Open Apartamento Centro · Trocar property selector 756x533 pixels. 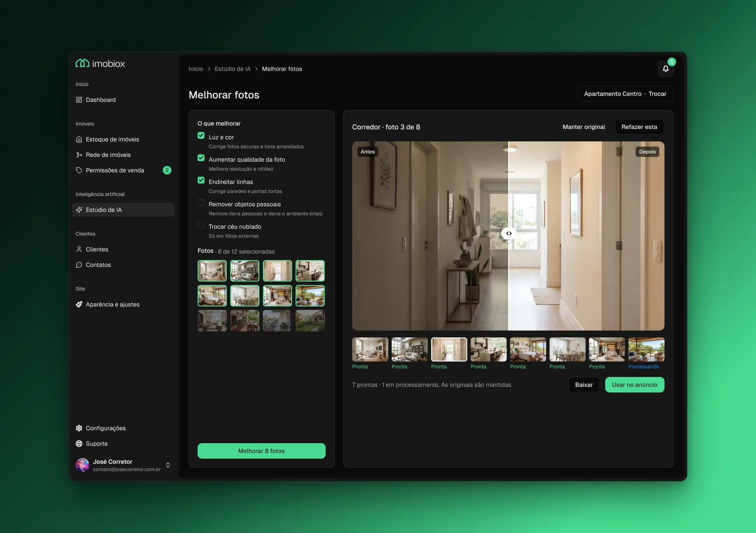625,94
